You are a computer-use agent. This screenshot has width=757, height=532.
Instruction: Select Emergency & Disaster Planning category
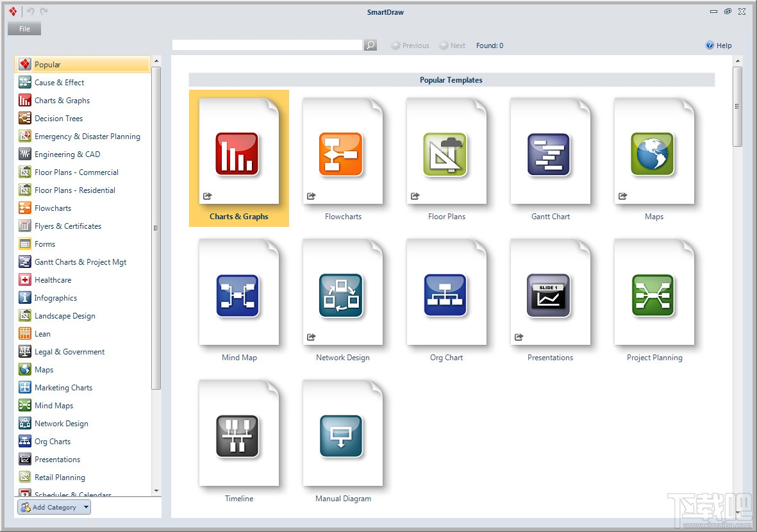click(83, 136)
